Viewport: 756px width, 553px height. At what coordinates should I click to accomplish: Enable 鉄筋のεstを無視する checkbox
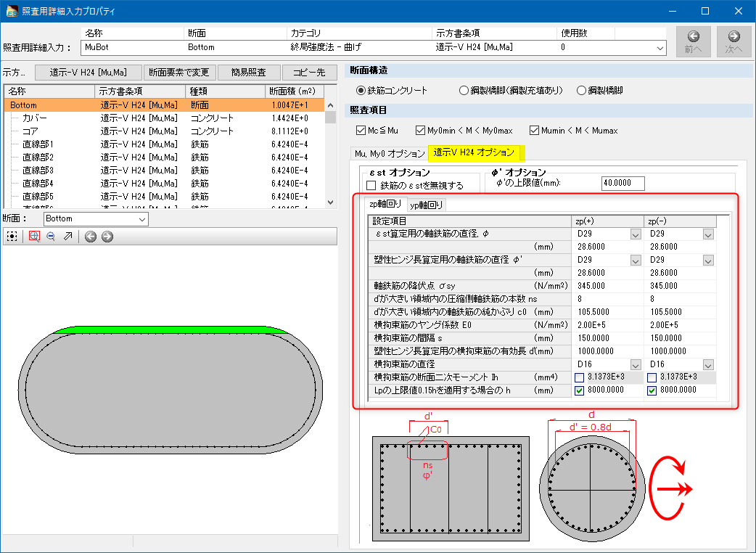371,186
